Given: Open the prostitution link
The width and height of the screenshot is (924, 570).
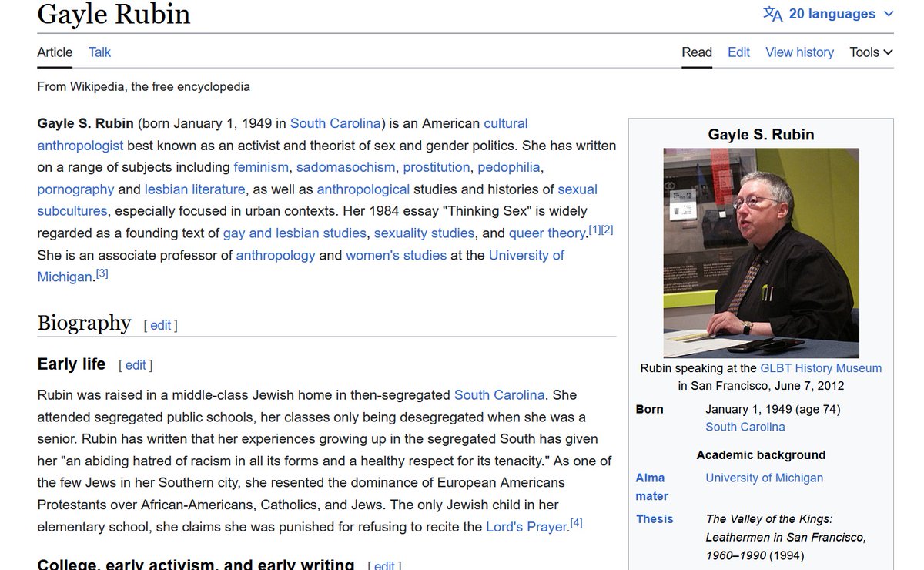Looking at the screenshot, I should 436,167.
